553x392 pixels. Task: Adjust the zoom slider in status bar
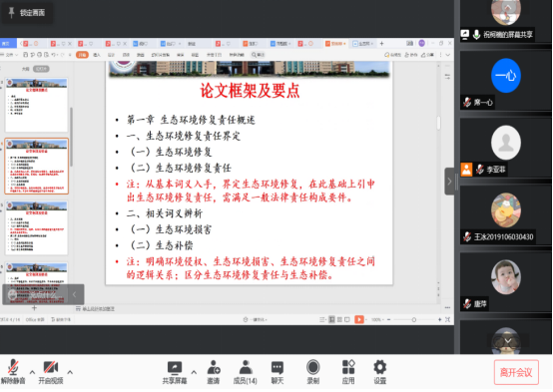[414, 320]
